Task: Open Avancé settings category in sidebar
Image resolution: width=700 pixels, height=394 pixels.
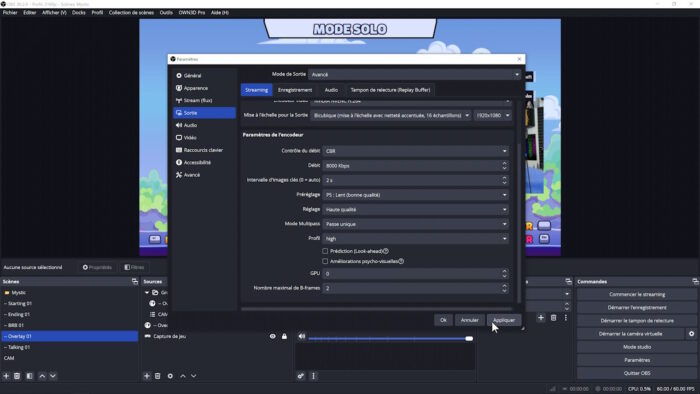Action: (x=204, y=175)
